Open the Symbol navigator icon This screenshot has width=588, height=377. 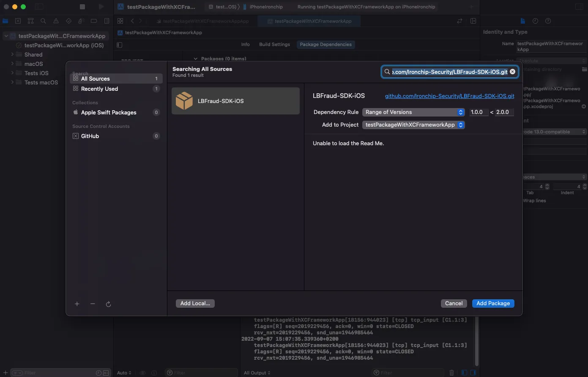click(x=30, y=21)
